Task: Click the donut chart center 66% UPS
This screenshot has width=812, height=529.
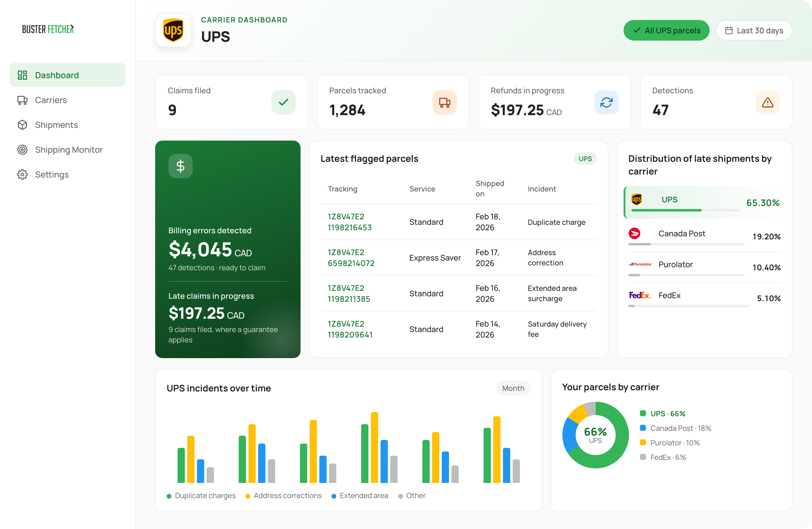Action: point(595,435)
